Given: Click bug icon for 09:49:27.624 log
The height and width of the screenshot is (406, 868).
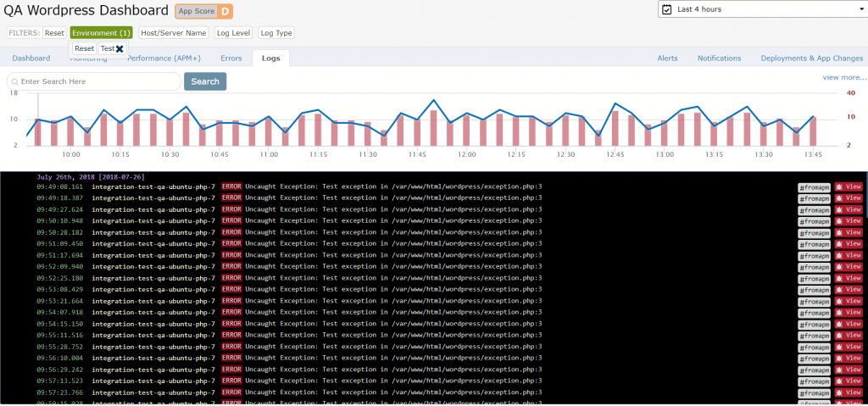Looking at the screenshot, I should point(840,210).
